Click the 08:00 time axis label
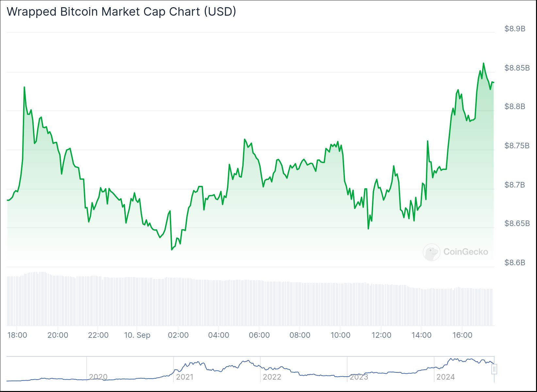 tap(300, 335)
